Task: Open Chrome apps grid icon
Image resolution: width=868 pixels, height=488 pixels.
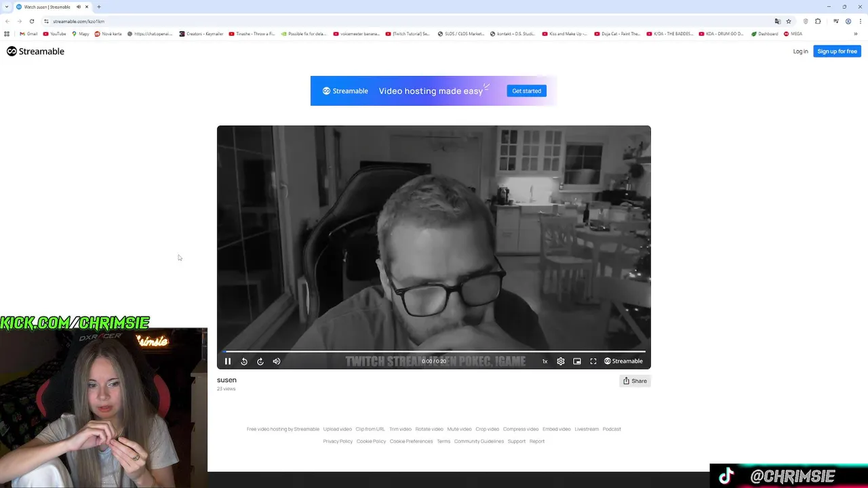Action: [x=7, y=34]
